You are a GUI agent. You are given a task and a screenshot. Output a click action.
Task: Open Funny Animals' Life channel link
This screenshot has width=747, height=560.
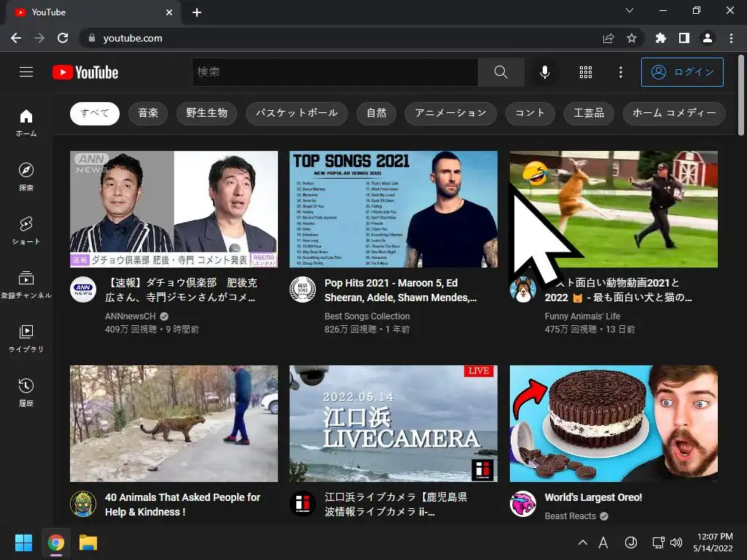[x=583, y=316]
